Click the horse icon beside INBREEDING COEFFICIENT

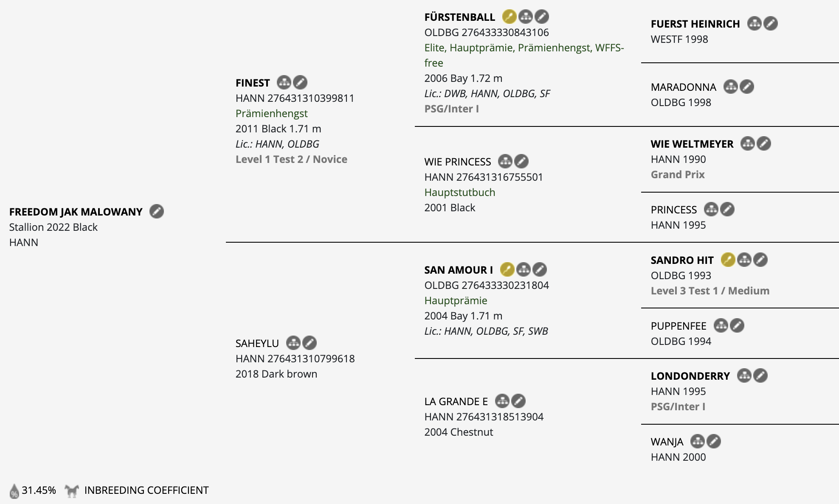(72, 491)
